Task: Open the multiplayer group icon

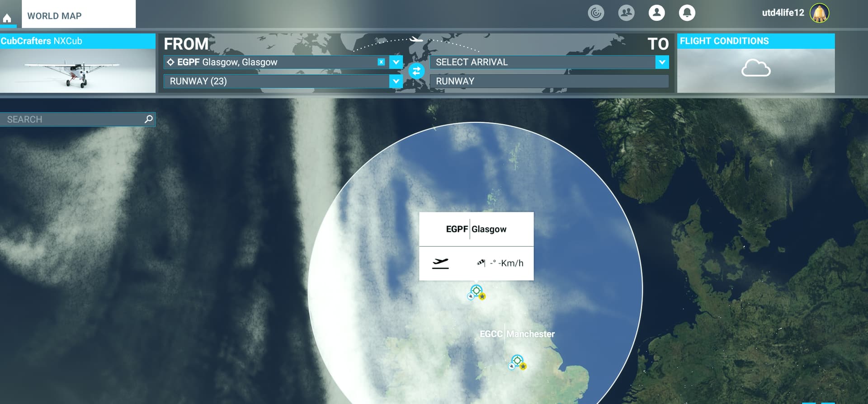Action: [x=626, y=13]
